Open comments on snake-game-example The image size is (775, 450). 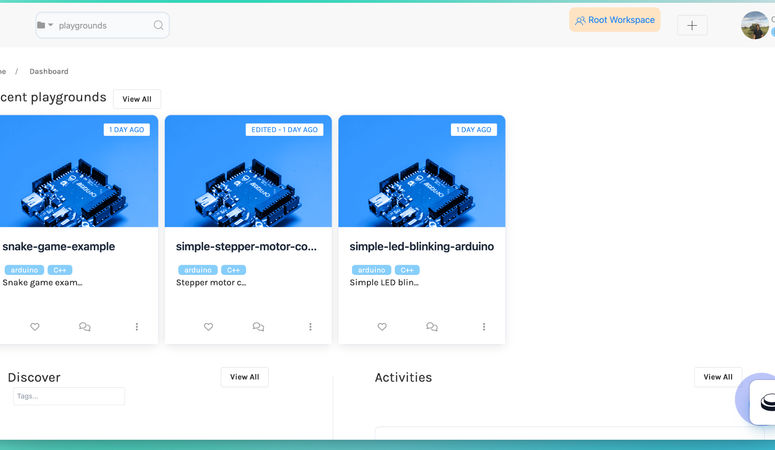click(85, 326)
